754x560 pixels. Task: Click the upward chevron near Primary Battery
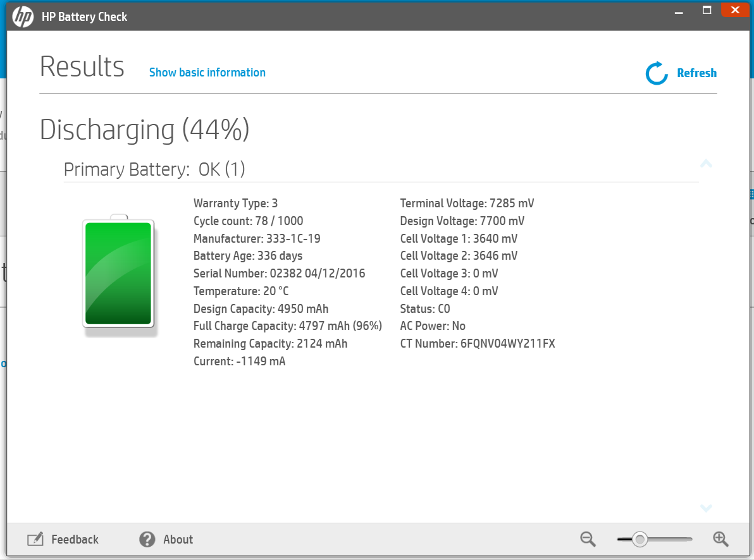[706, 164]
